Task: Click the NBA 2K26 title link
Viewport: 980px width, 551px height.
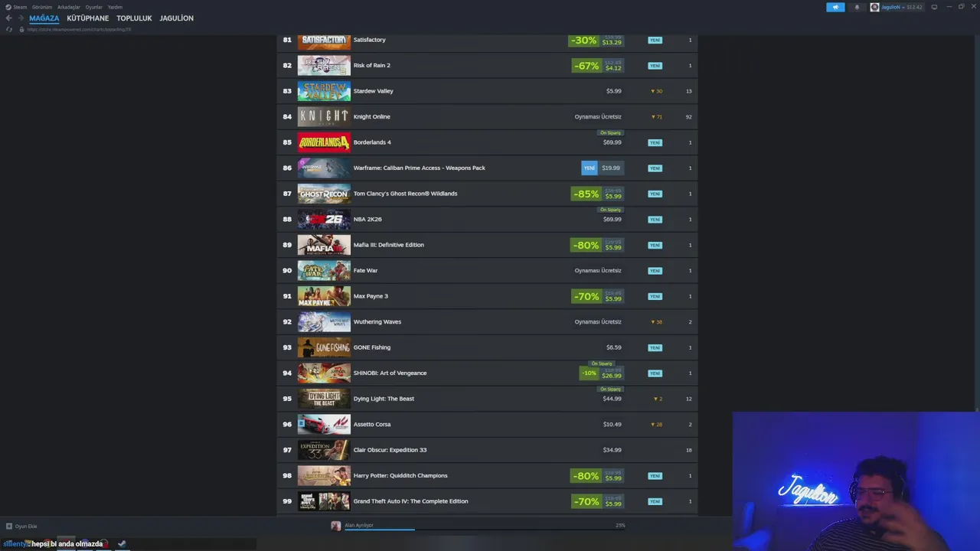Action: pyautogui.click(x=367, y=219)
